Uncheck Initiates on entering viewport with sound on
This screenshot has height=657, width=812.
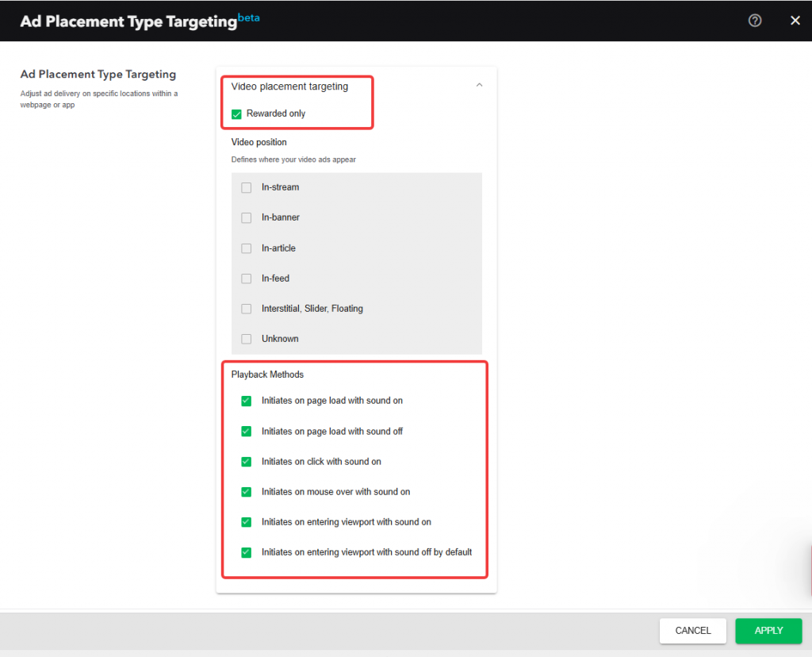[x=247, y=522]
